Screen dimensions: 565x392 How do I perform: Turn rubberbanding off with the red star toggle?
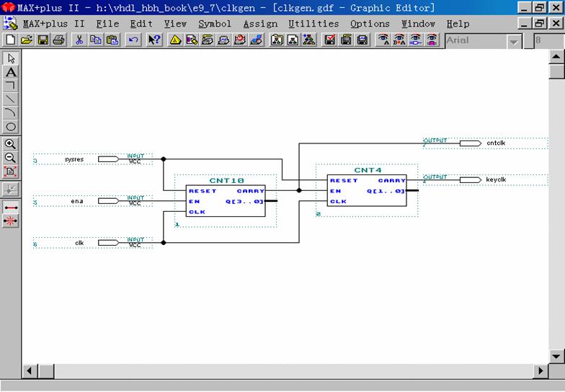point(11,220)
